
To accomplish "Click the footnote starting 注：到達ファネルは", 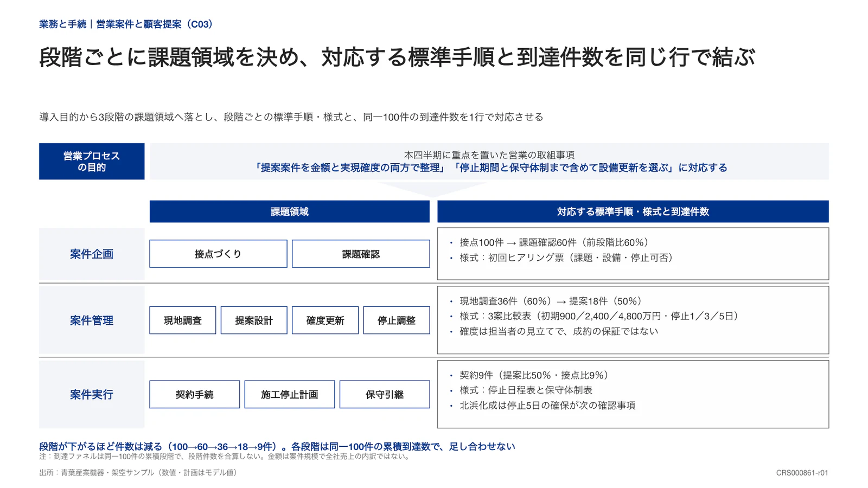I will (x=226, y=457).
